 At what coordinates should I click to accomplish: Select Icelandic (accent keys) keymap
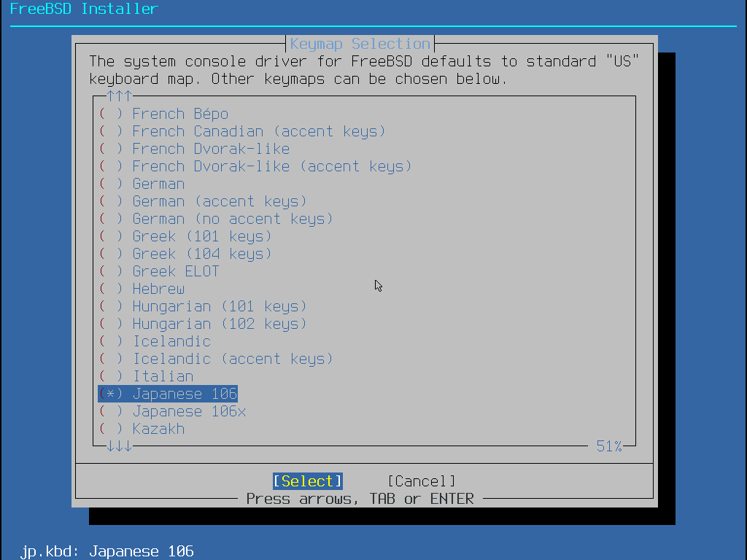[216, 359]
